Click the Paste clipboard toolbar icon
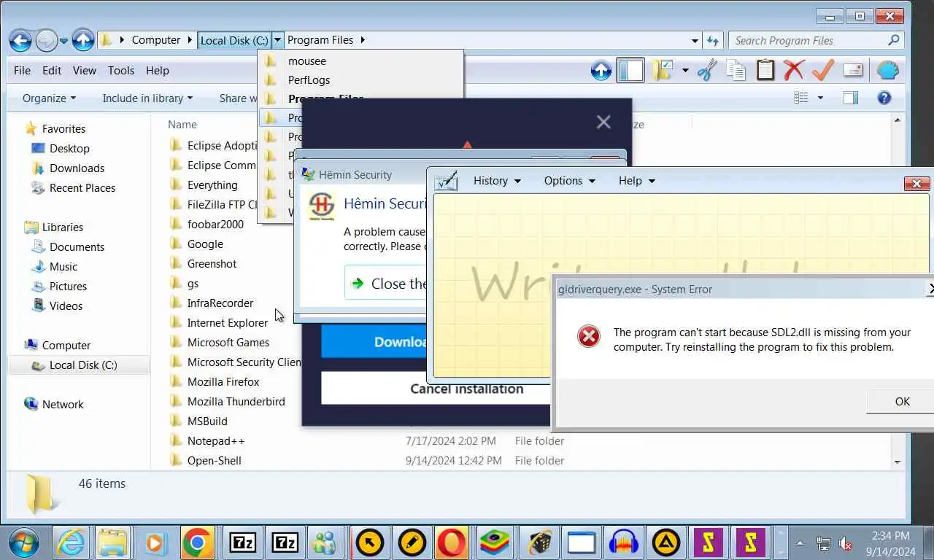 pyautogui.click(x=765, y=71)
